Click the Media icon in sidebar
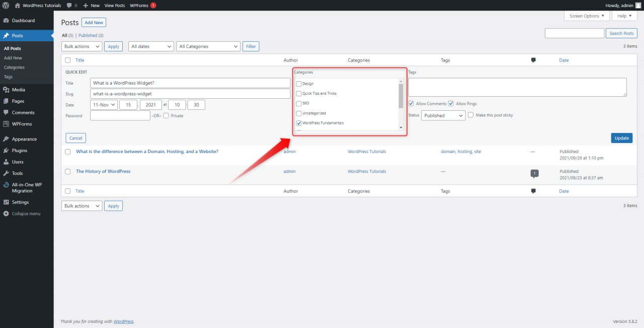Screen dimensions: 644x328 pyautogui.click(x=6, y=90)
